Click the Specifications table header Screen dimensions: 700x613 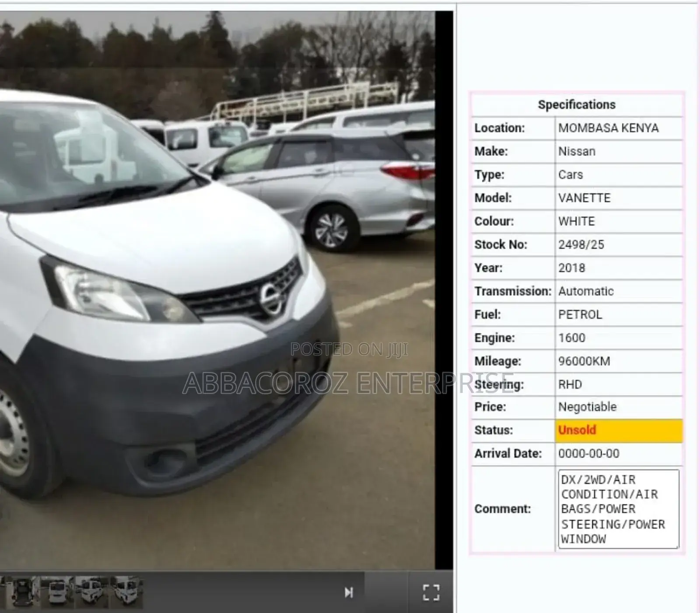(x=577, y=104)
